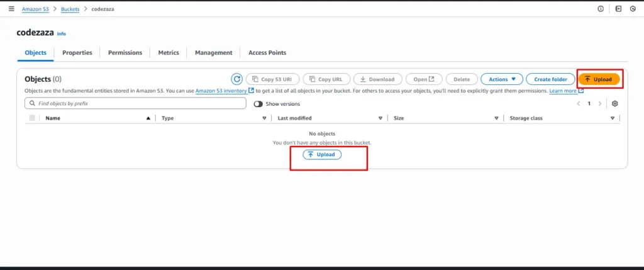This screenshot has width=644, height=270.
Task: Check the select-all objects checkbox
Action: [32, 118]
